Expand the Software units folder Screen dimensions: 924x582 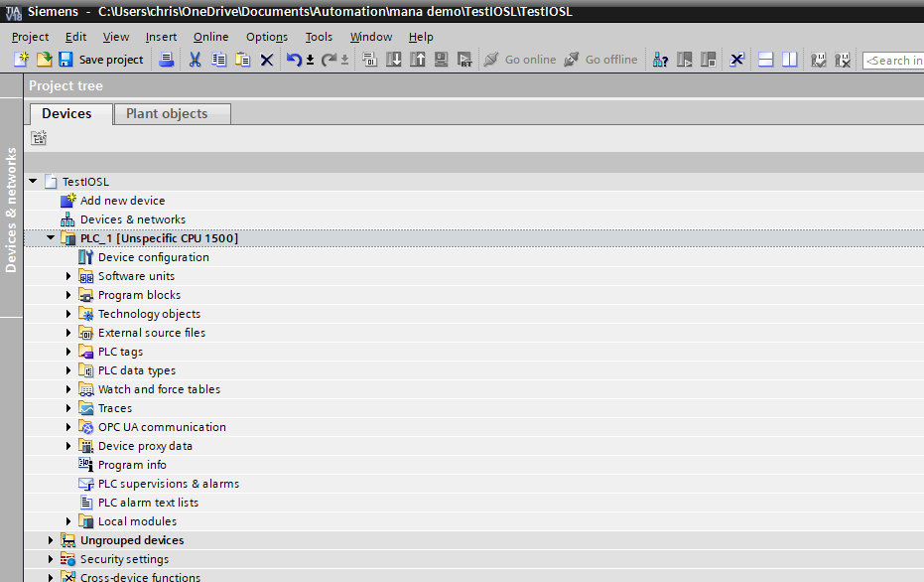pyautogui.click(x=68, y=276)
